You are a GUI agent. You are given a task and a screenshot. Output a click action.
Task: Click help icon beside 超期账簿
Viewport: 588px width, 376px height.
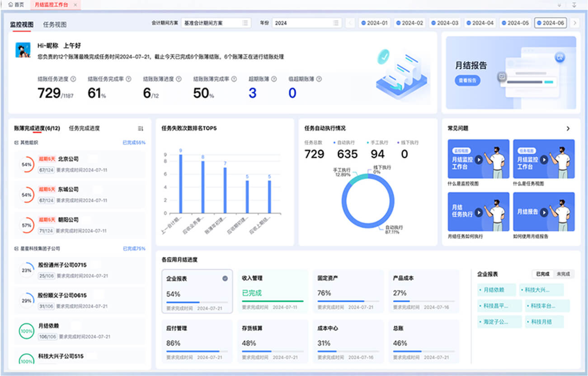click(x=274, y=79)
